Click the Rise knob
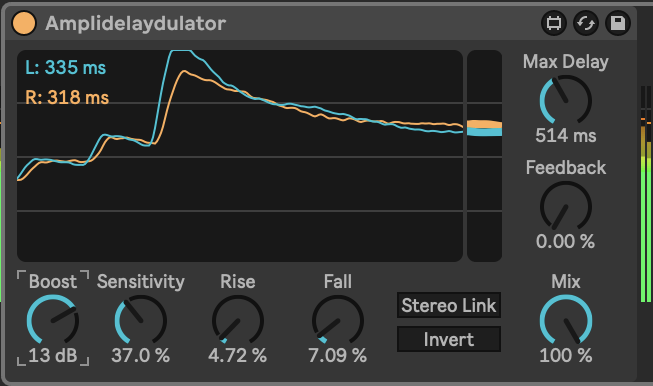The height and width of the screenshot is (386, 653). (237, 321)
